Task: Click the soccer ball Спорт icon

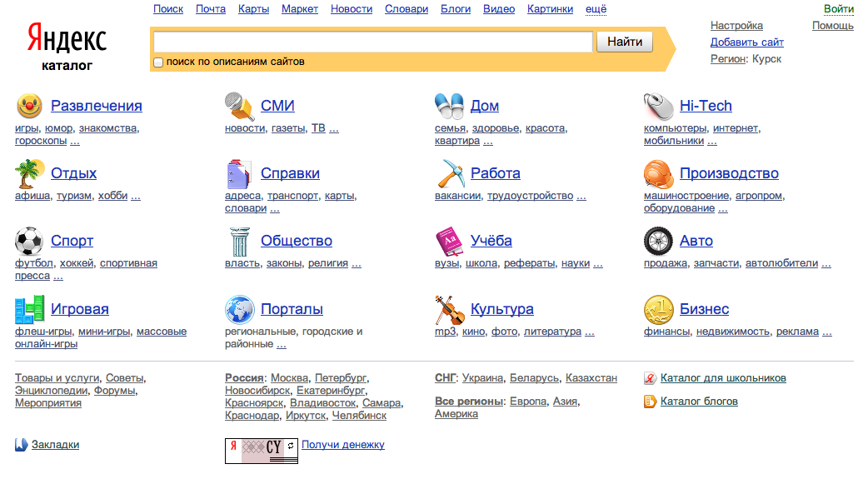Action: [29, 241]
